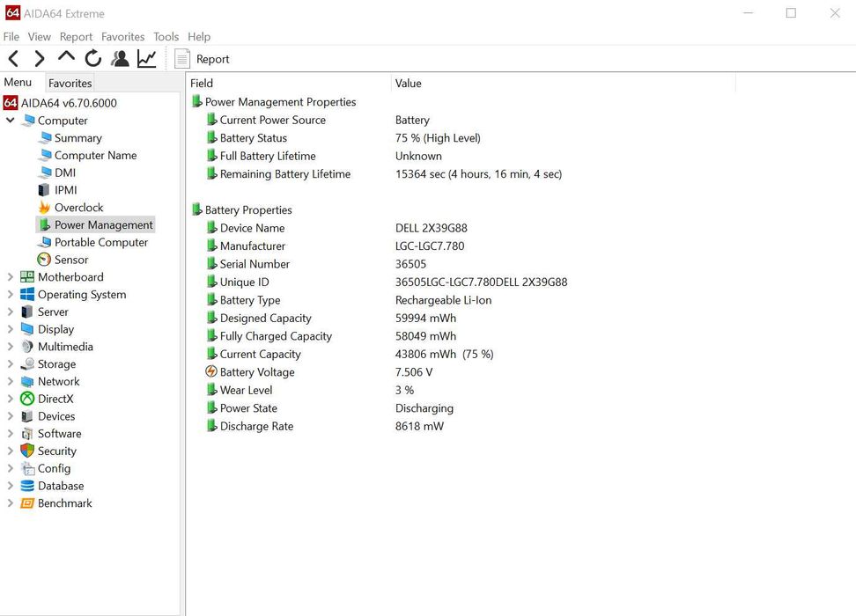Select the Network tree item

click(x=58, y=381)
